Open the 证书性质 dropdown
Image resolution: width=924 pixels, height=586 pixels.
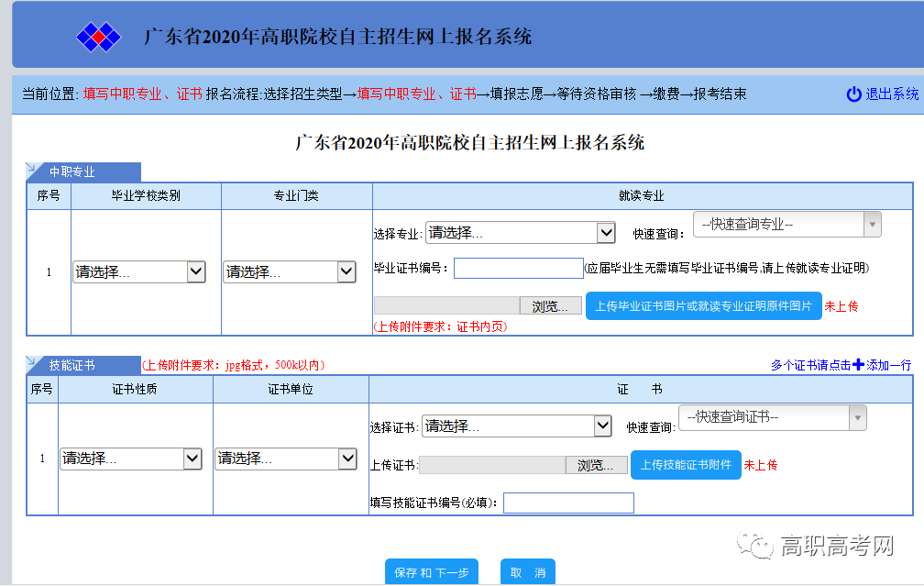click(131, 458)
